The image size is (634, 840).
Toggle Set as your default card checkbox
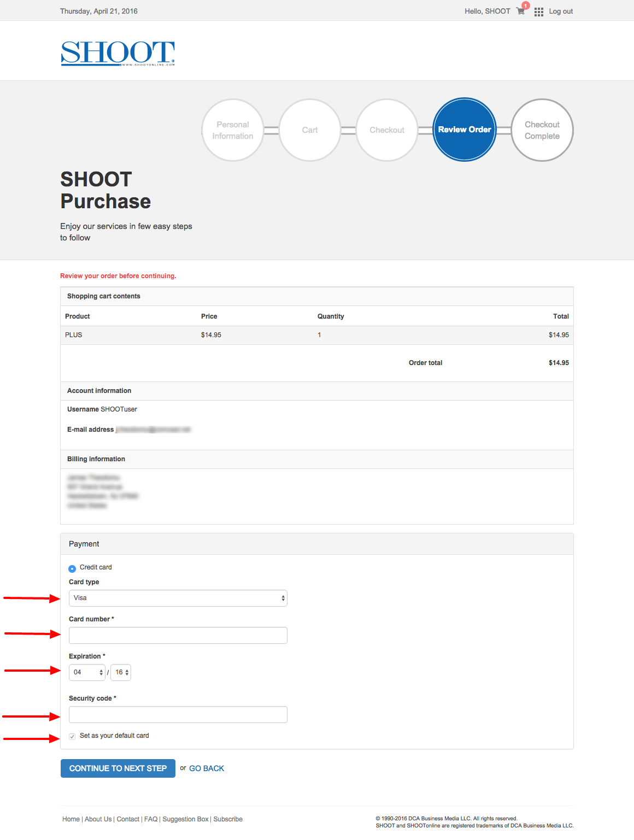(72, 737)
